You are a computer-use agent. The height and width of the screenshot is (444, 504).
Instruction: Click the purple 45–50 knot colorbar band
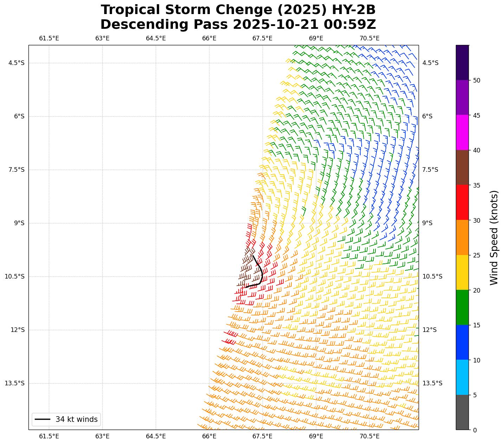pos(462,98)
